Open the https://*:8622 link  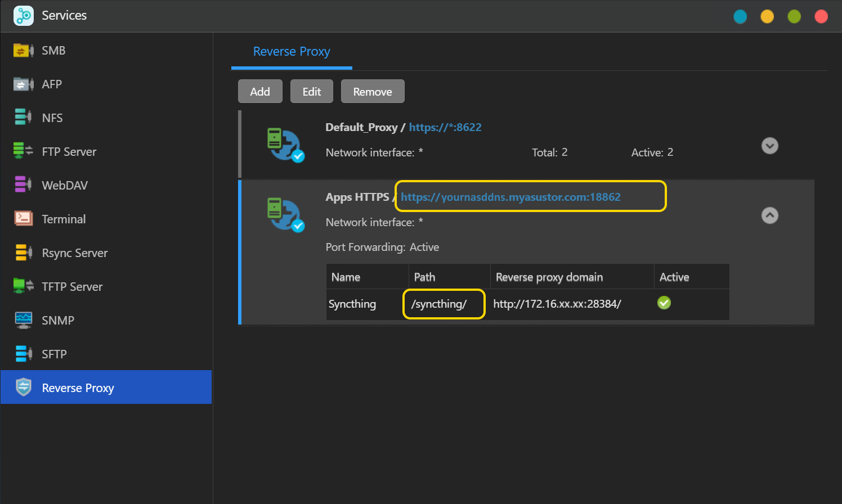coord(445,127)
